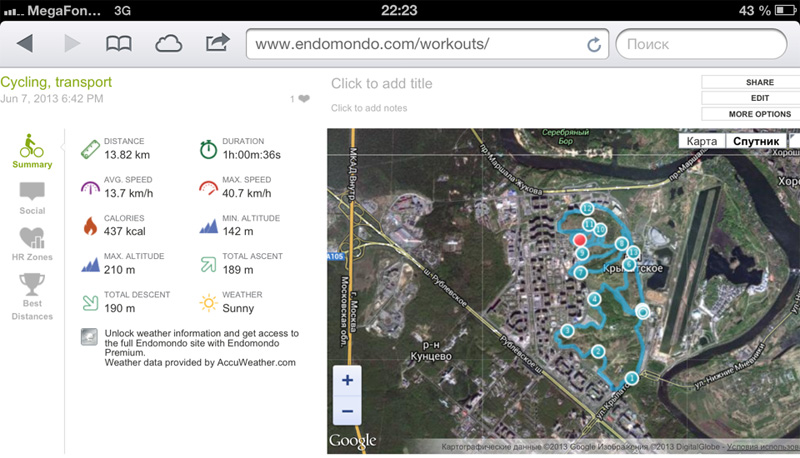800x458 pixels.
Task: Like the workout with the heart icon
Action: point(304,98)
